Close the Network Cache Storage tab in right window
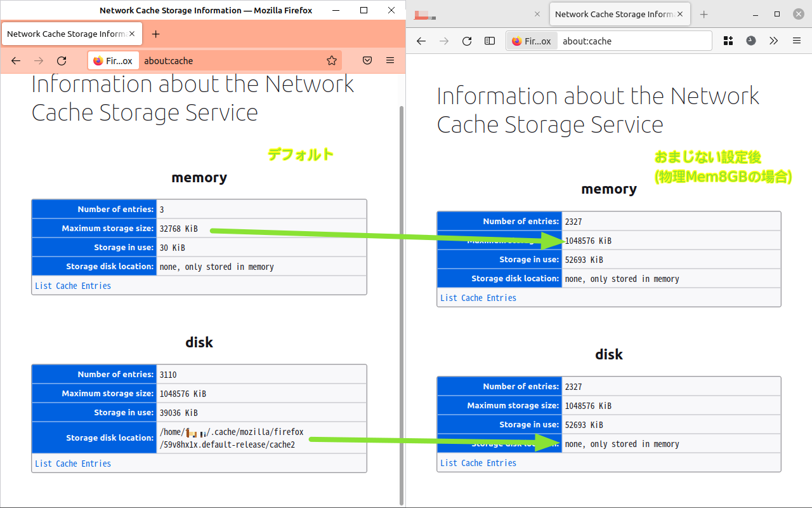This screenshot has height=508, width=812. click(681, 14)
